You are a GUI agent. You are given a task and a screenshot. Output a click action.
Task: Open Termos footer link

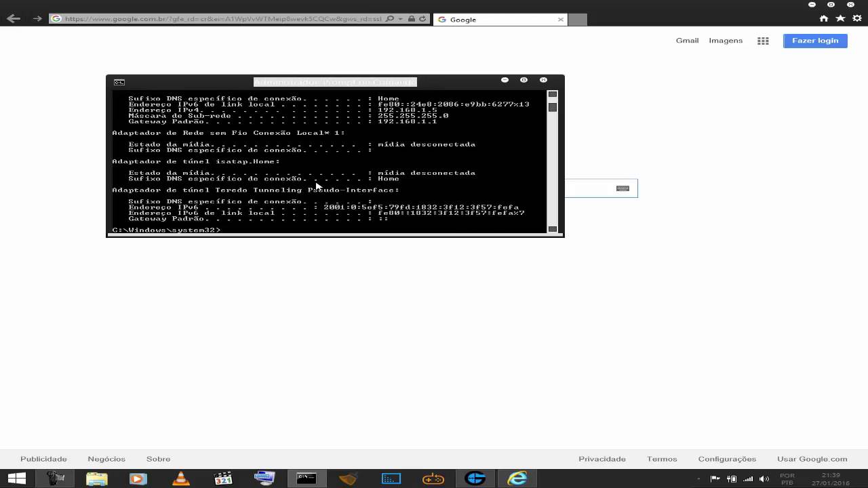[x=662, y=459]
